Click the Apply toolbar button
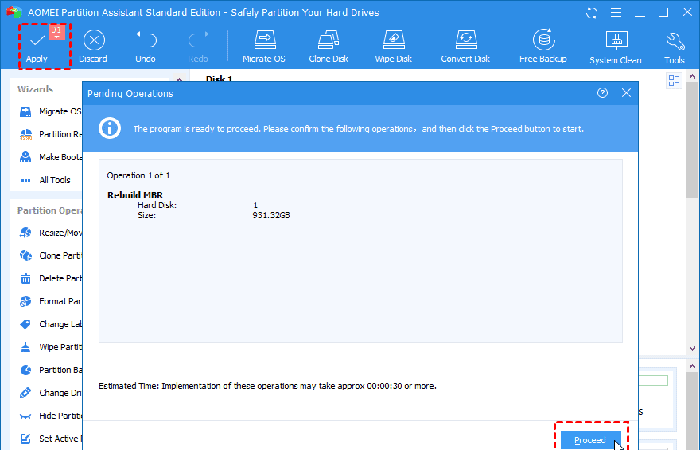 tap(37, 46)
